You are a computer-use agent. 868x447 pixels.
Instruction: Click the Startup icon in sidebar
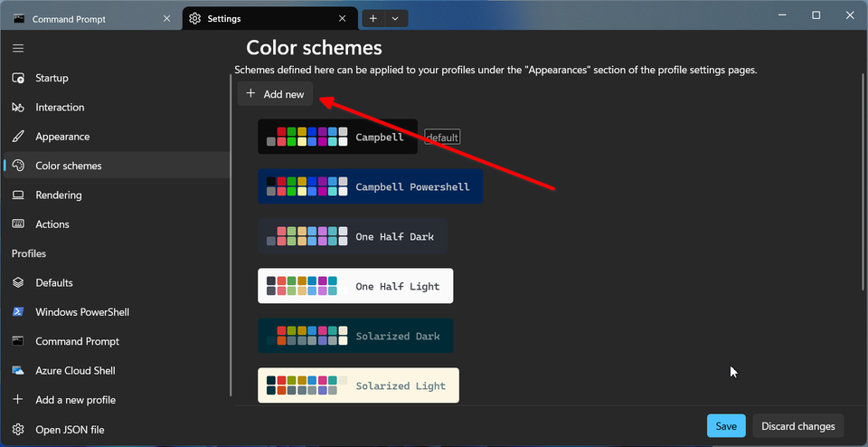[x=18, y=78]
